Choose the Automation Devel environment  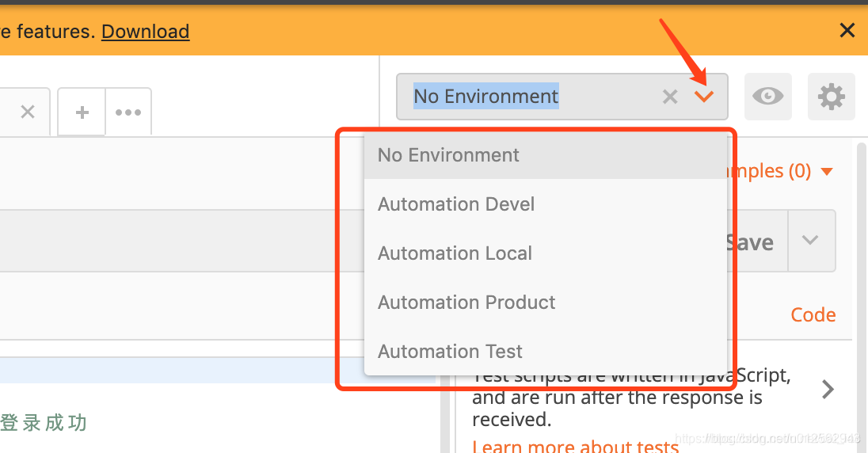point(545,204)
